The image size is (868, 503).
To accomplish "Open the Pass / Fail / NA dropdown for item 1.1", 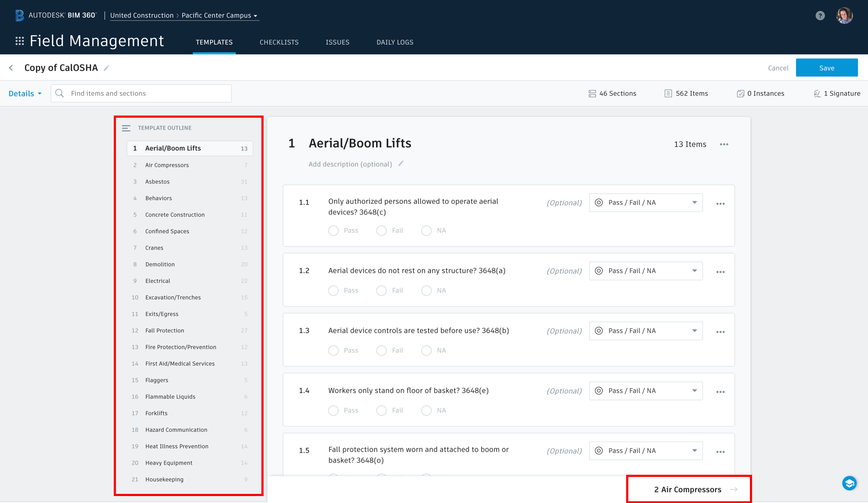I will (645, 202).
